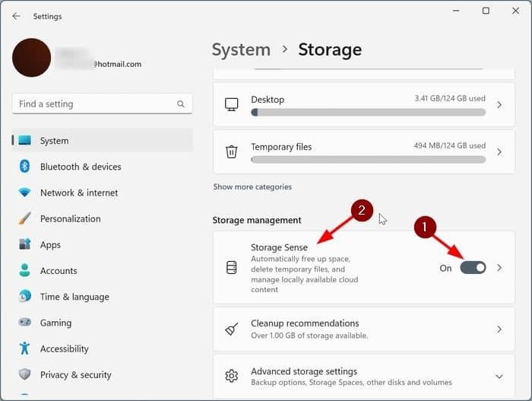
Task: Maximize the Settings window
Action: coord(486,11)
